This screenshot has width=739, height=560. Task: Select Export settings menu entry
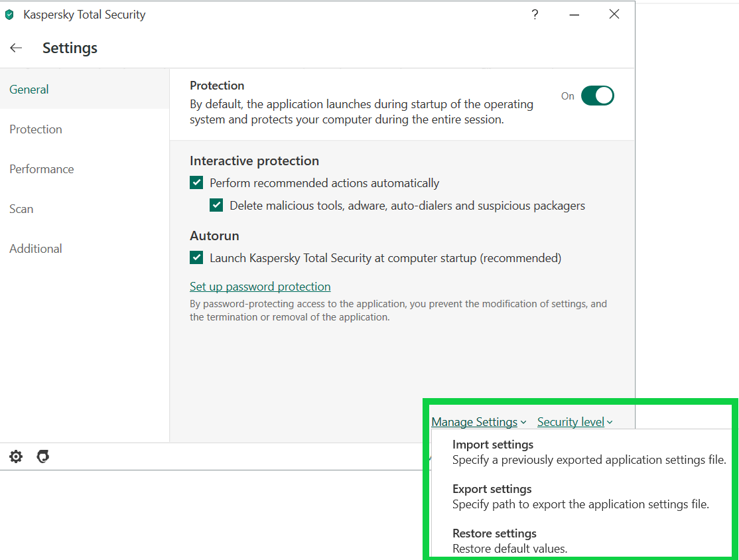click(x=492, y=489)
